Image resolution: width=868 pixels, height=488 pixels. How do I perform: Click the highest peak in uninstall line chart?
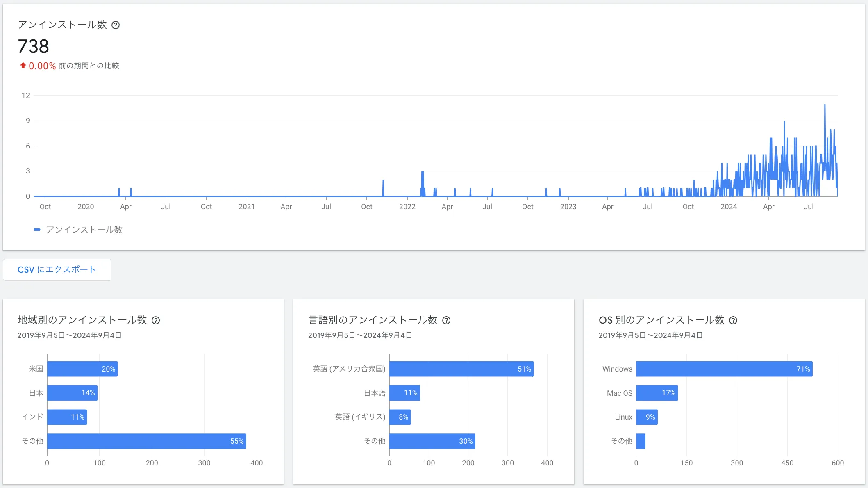[x=825, y=105]
